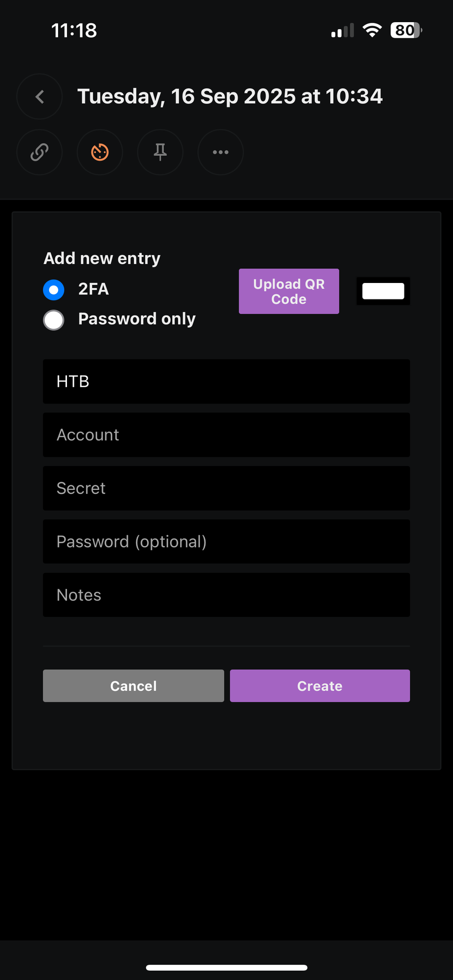Open the three-dot more options menu

pos(220,152)
